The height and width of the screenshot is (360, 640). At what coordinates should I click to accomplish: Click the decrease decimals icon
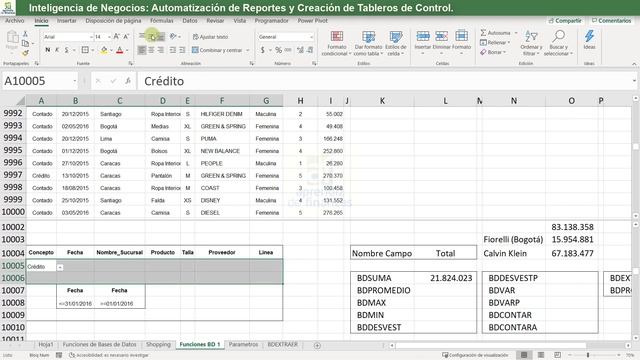(310, 50)
